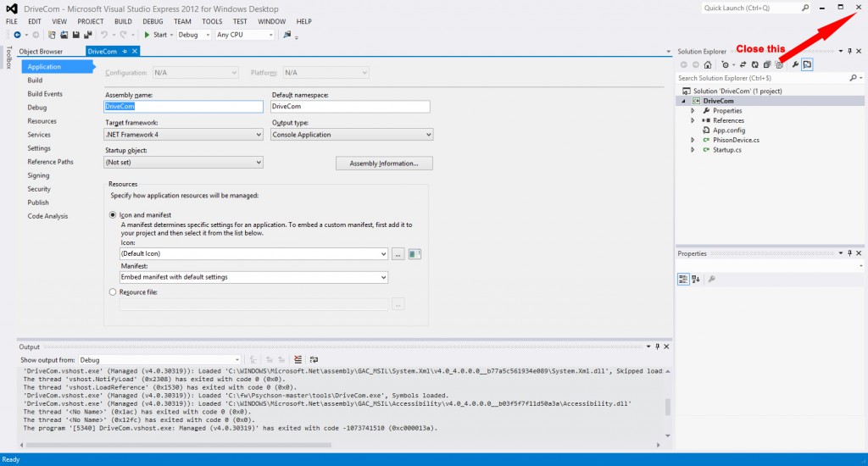The image size is (868, 466).
Task: Click the Alphabetical sort icon in Properties panel
Action: [x=696, y=279]
